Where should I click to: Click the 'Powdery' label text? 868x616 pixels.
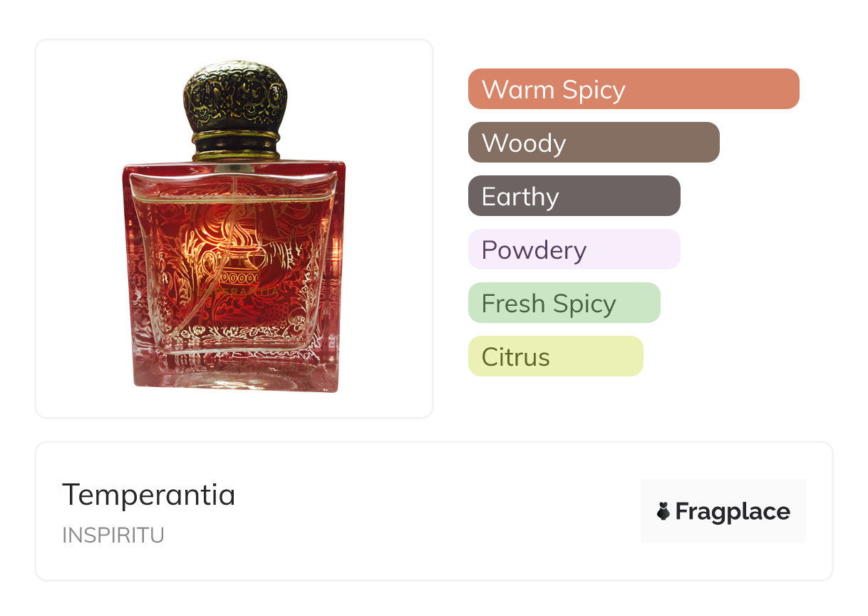(x=534, y=250)
